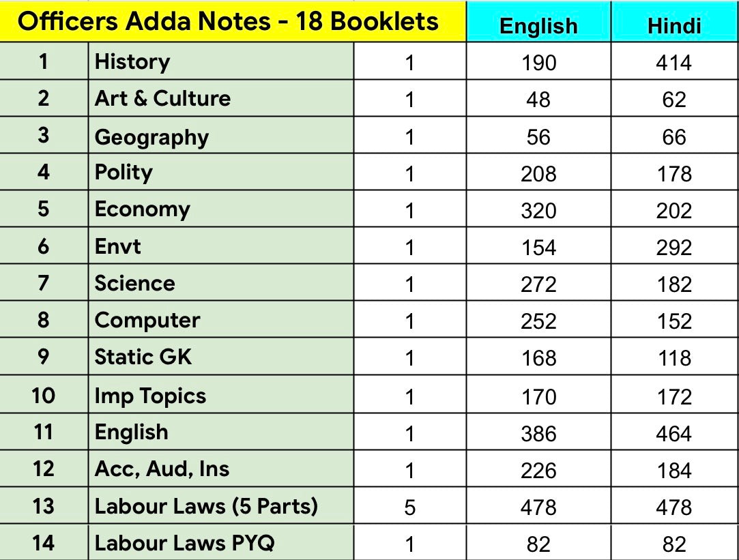Select the Computer subject cell
The width and height of the screenshot is (739, 560).
click(147, 321)
